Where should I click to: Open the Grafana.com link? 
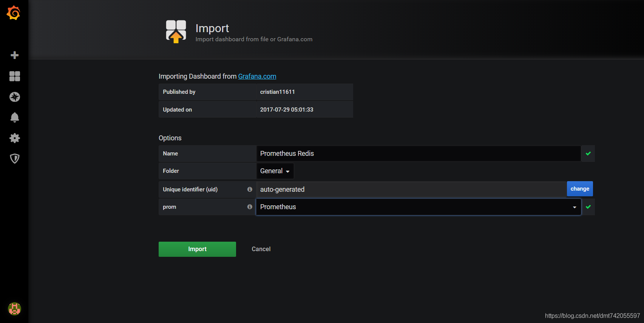257,76
